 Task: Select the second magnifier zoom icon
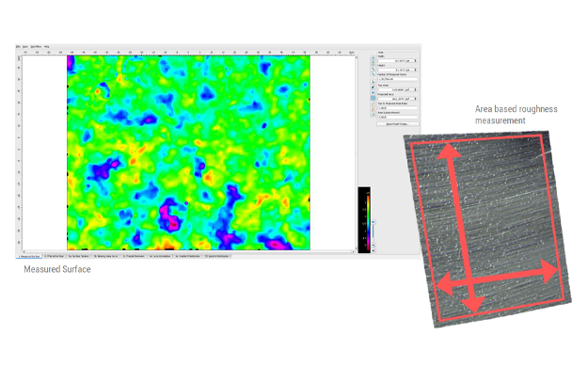[x=373, y=74]
